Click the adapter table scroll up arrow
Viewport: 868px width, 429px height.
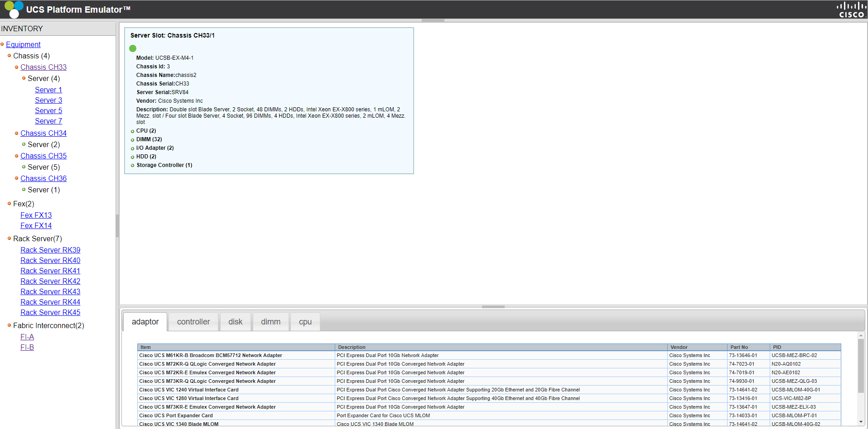point(861,336)
